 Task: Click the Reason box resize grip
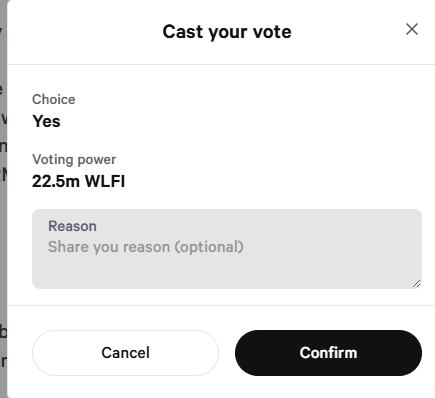pyautogui.click(x=416, y=284)
